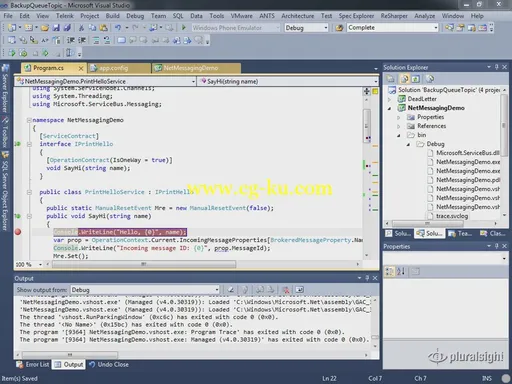Image resolution: width=512 pixels, height=384 pixels.
Task: Click the Toggle Bookmark icon
Action: point(121,40)
